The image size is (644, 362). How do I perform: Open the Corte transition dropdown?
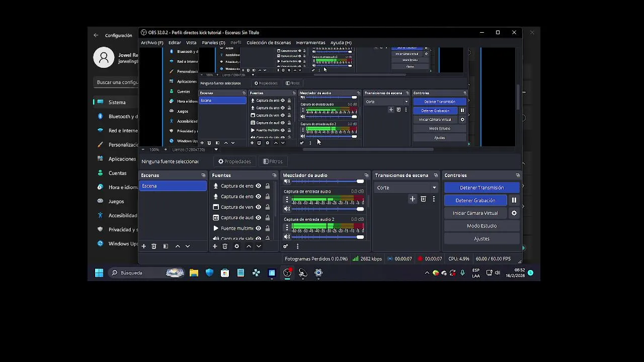click(407, 188)
